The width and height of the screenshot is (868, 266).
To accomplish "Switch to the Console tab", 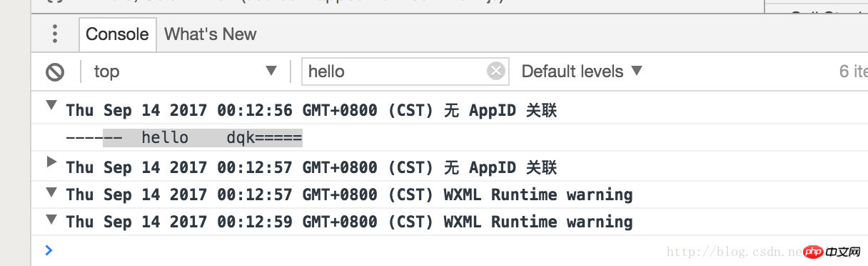I will 117,34.
